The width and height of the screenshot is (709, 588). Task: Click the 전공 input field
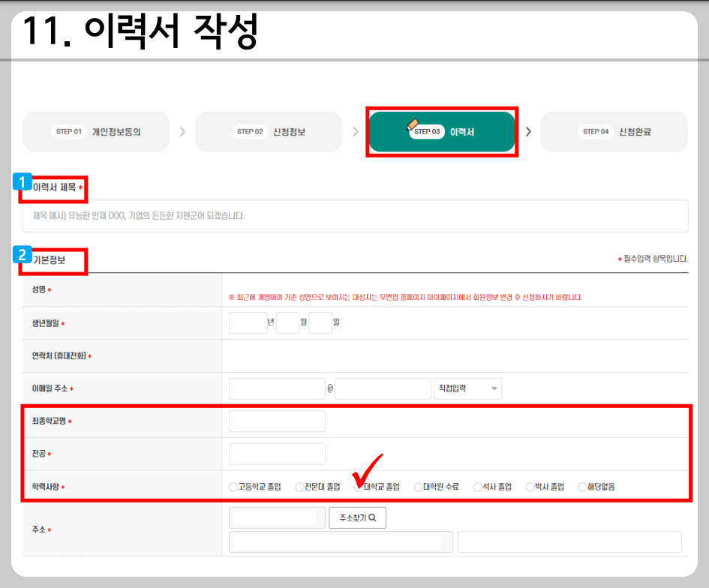click(277, 453)
